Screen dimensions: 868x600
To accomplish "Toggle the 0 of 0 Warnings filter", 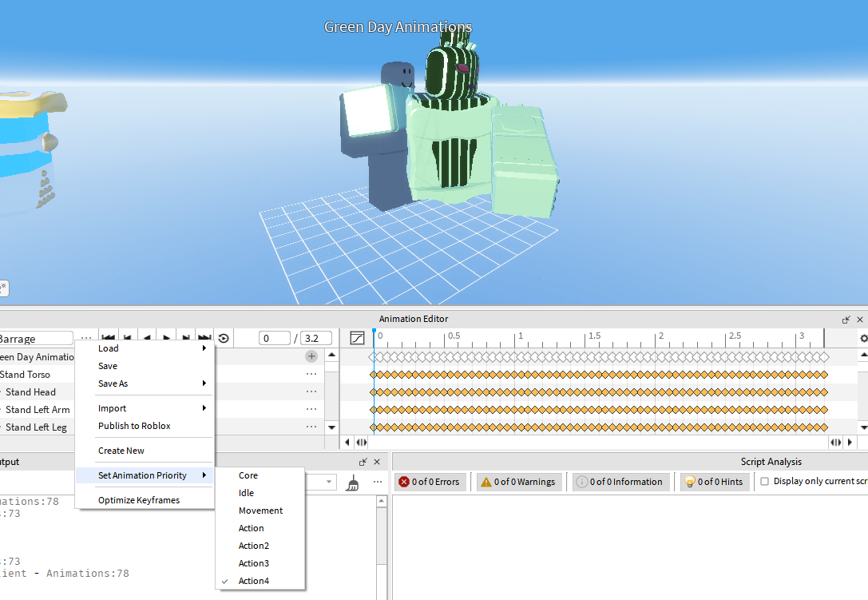I will click(x=519, y=481).
